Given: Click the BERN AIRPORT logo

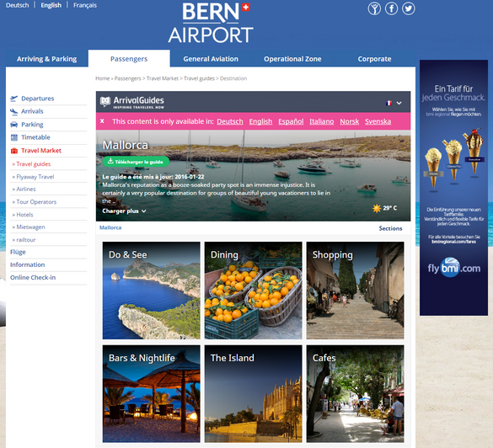Looking at the screenshot, I should (211, 23).
